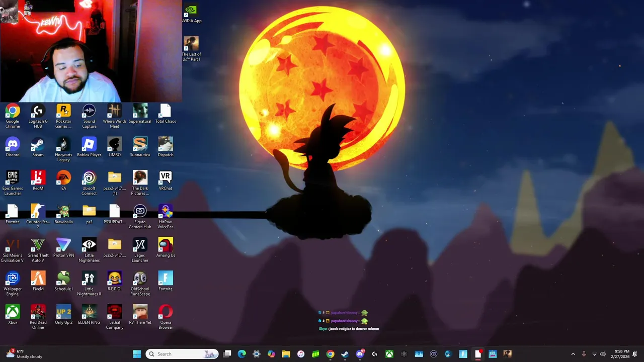Open File Explorer from the taskbar

pyautogui.click(x=286, y=354)
